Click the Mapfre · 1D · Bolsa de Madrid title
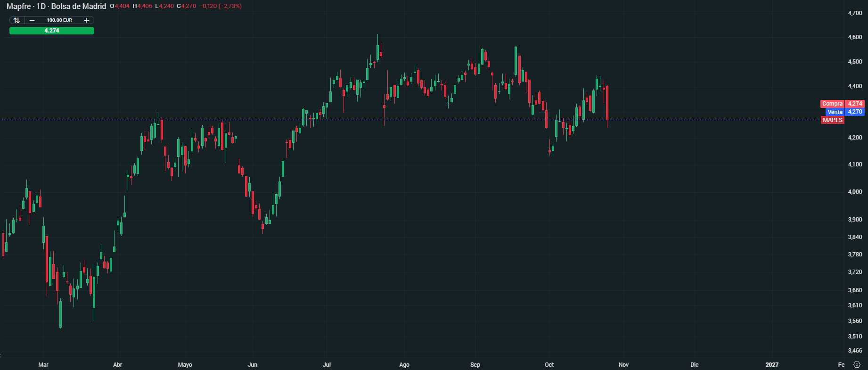 (x=56, y=7)
